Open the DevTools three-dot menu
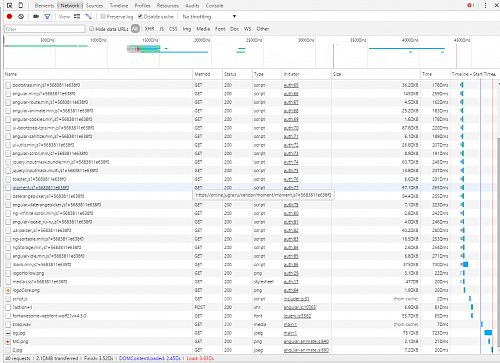 485,5
